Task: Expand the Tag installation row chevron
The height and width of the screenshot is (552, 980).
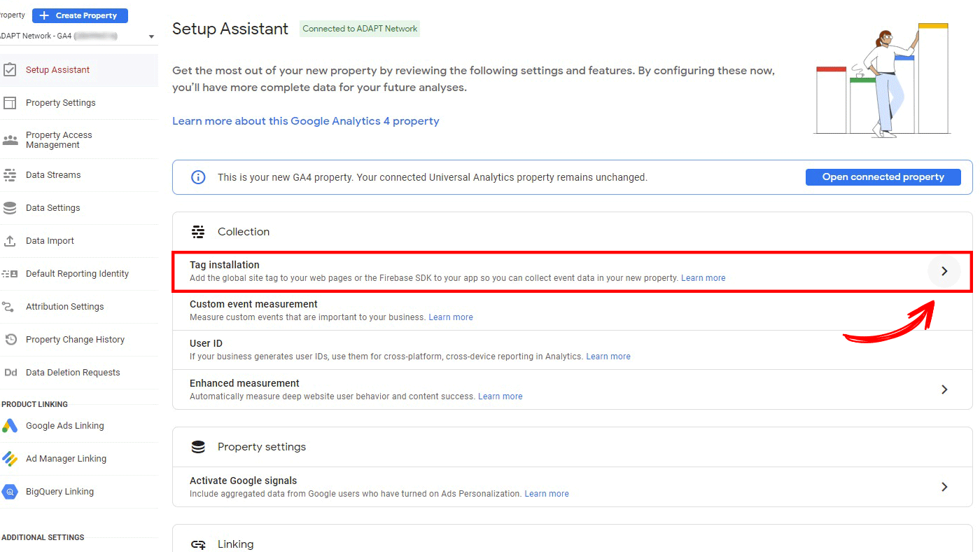Action: pyautogui.click(x=944, y=271)
